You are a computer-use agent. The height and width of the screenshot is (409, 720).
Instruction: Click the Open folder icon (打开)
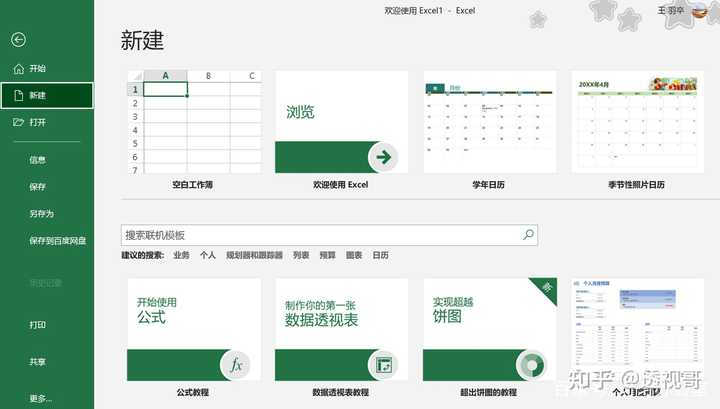point(18,122)
